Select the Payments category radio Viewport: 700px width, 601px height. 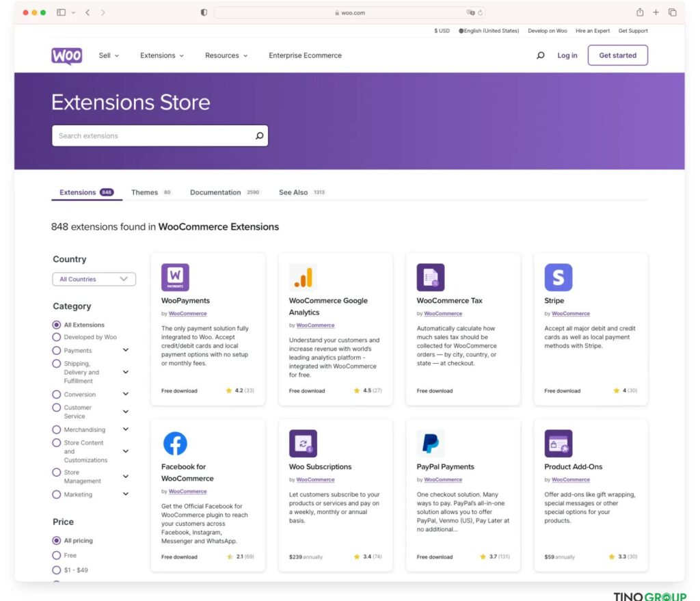point(56,351)
